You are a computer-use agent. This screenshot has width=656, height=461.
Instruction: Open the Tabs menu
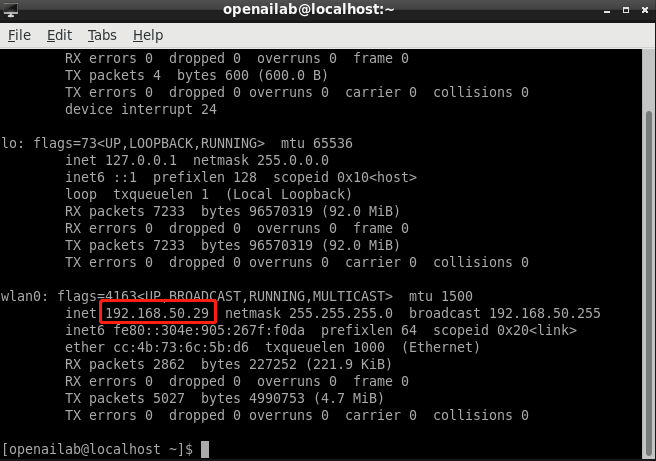click(x=102, y=35)
